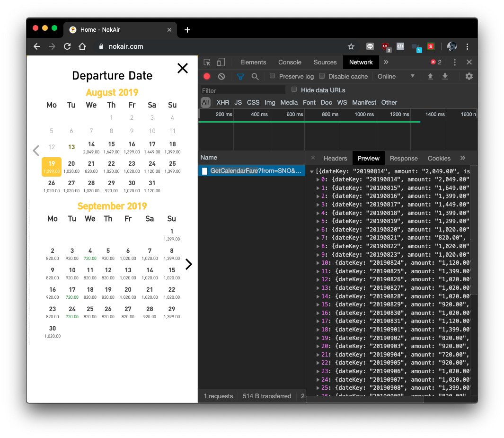Tick the Hide data URLs checkbox

click(x=294, y=89)
